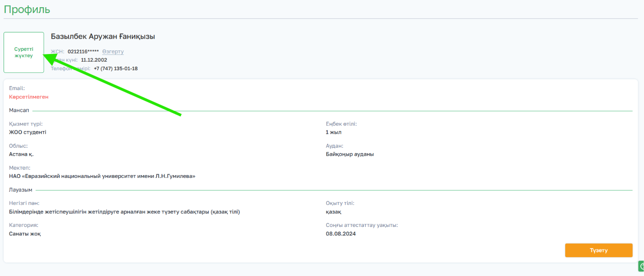Select the Евразийский национальный университет school name
The width and height of the screenshot is (644, 276).
102,176
